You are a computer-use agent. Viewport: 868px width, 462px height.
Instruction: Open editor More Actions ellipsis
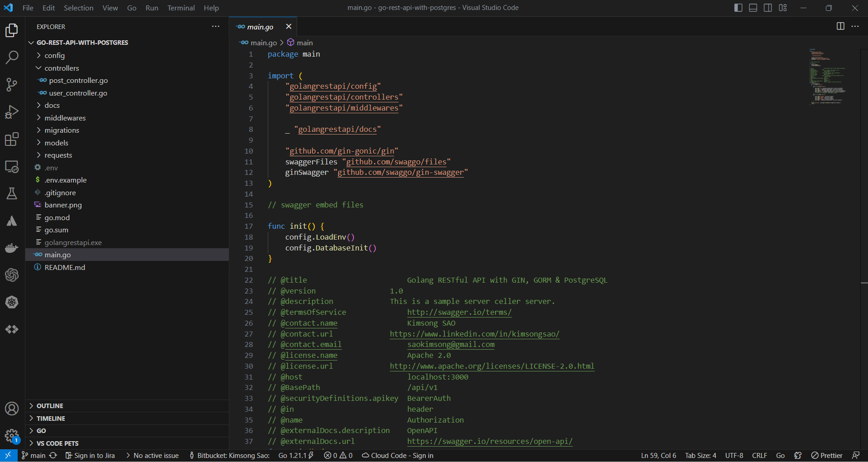point(855,26)
